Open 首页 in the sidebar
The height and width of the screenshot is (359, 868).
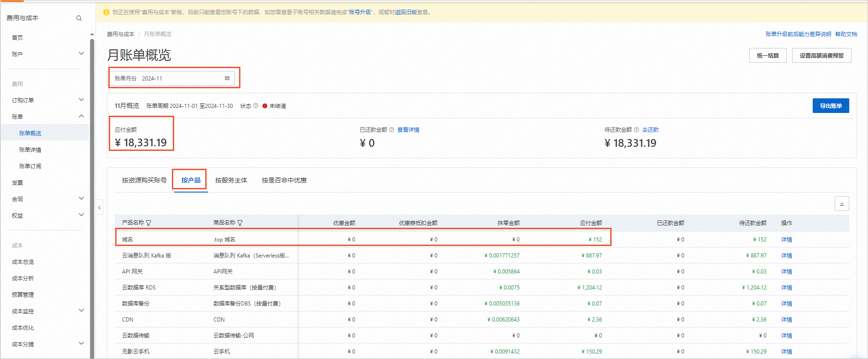17,38
